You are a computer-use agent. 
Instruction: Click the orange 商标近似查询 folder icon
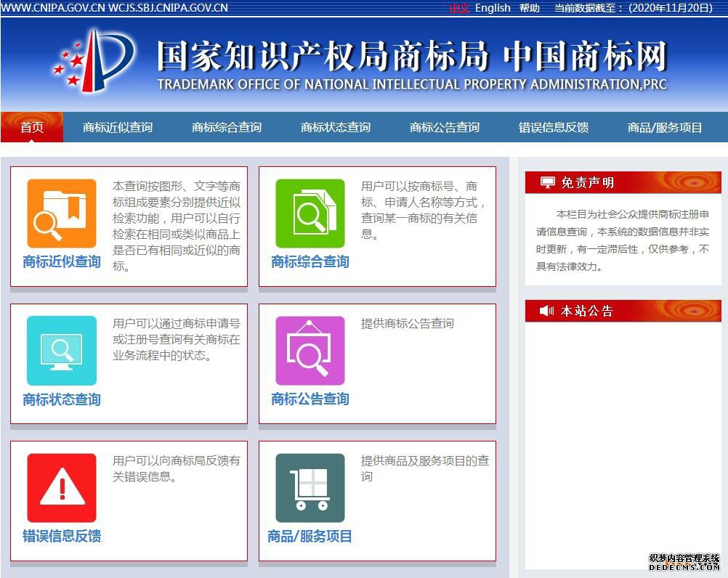coord(62,213)
